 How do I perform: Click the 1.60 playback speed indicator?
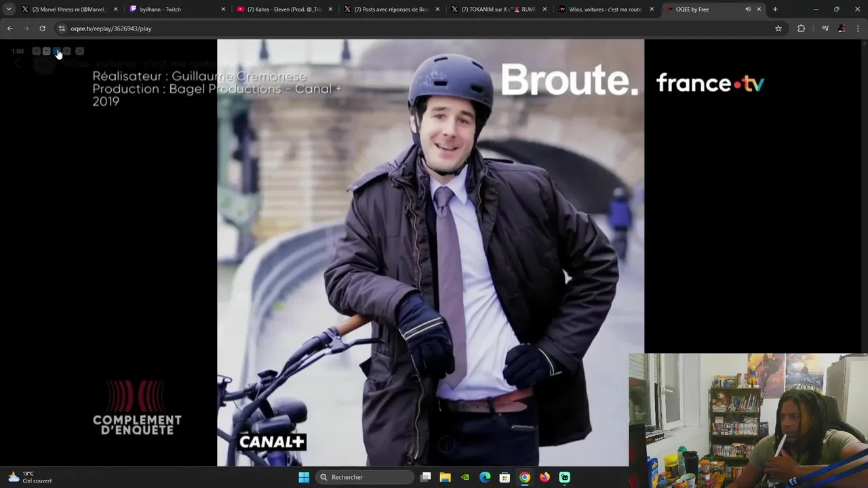click(x=18, y=52)
